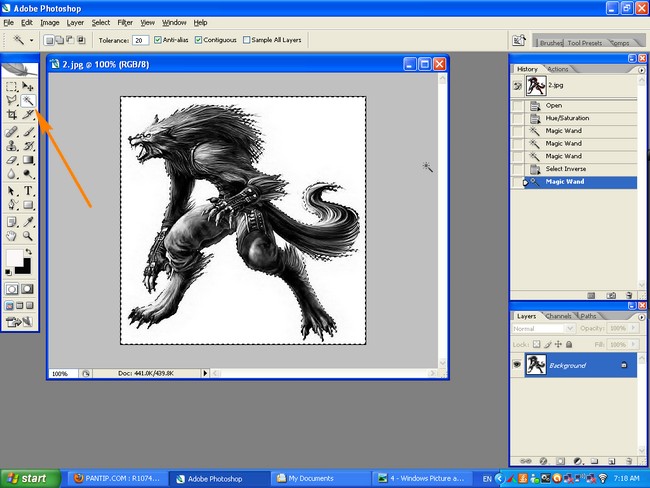
Task: Click Subtract from Selection mode button
Action: 70,40
